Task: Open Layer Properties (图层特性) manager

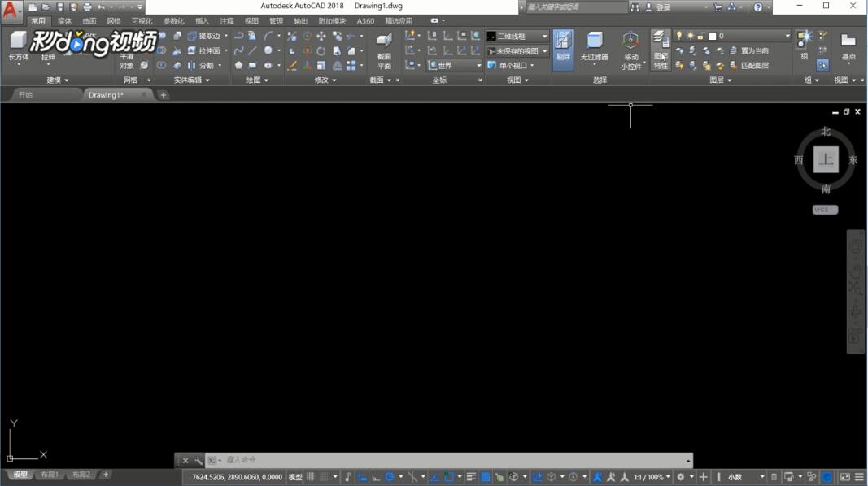Action: 661,50
